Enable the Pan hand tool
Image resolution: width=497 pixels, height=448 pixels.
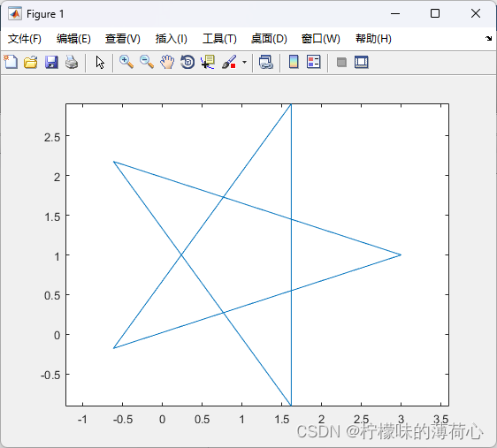point(167,62)
